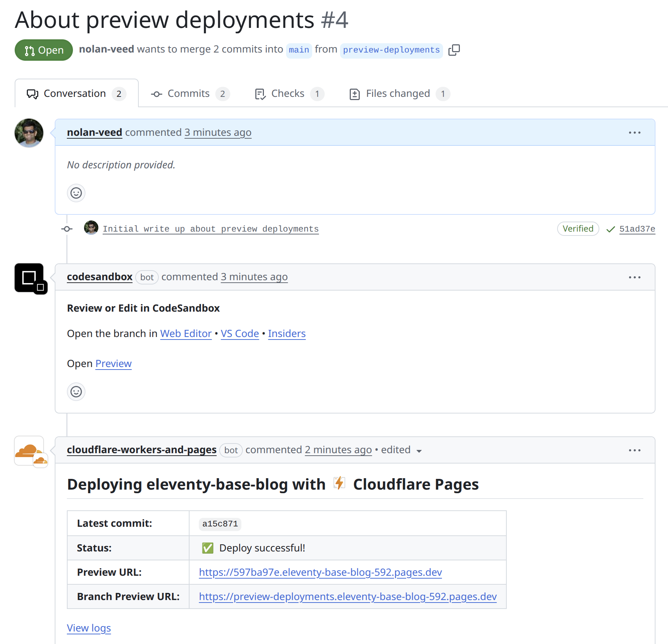Open the Branch Preview URL link

click(x=348, y=597)
